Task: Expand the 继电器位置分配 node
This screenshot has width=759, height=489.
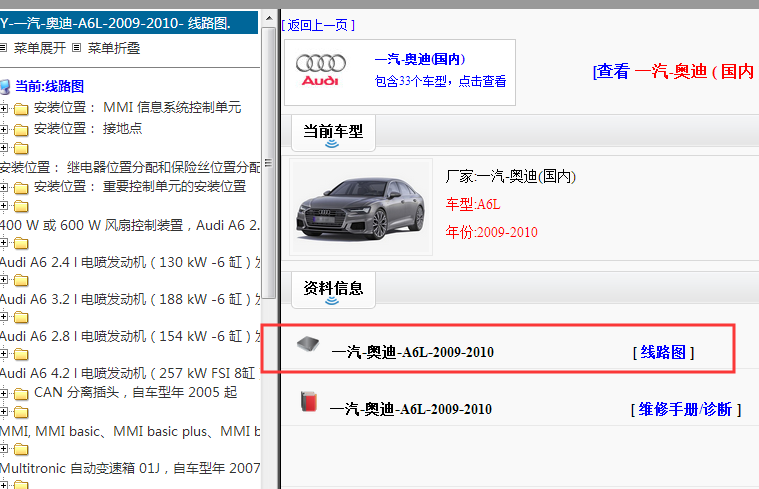Action: (x=3, y=148)
